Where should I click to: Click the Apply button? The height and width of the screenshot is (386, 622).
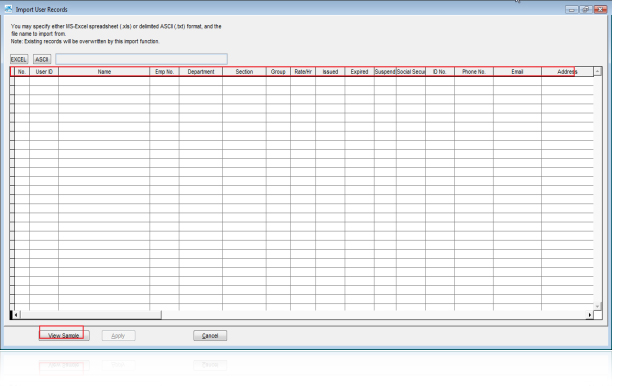point(118,336)
